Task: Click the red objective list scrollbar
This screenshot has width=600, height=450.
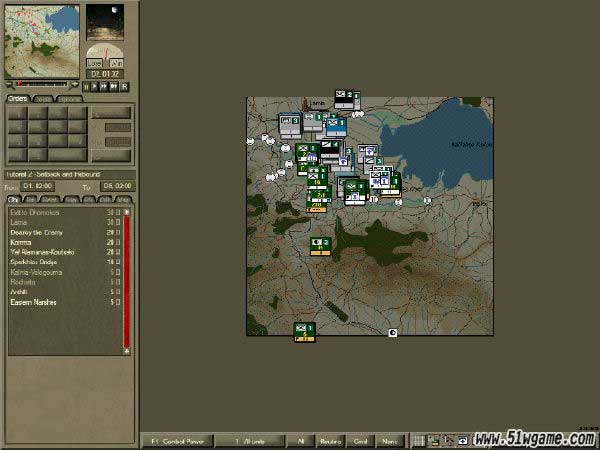Action: [127, 281]
